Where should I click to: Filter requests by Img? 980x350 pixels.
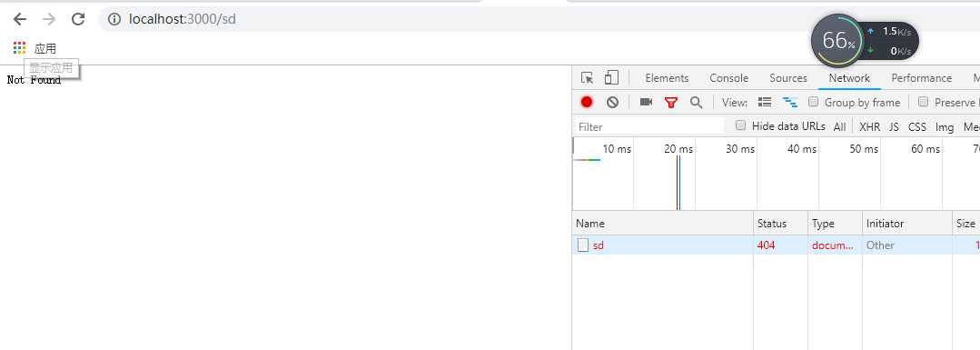tap(945, 127)
